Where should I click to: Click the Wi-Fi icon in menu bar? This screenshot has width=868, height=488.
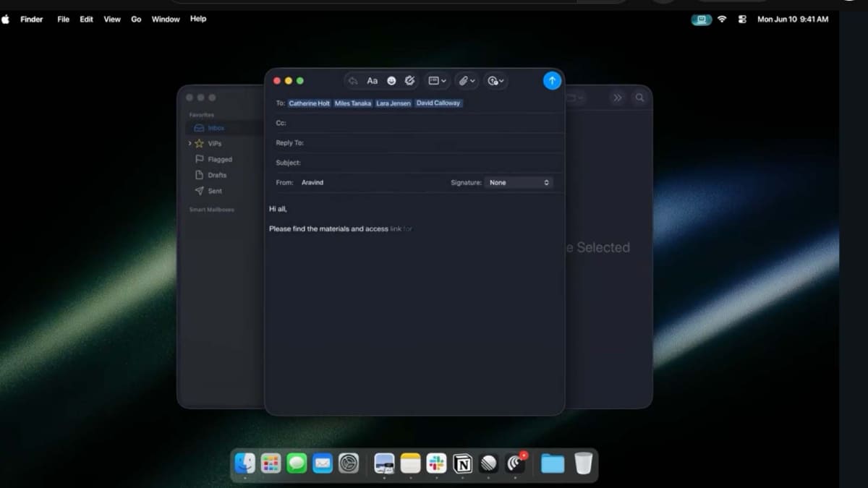click(722, 20)
